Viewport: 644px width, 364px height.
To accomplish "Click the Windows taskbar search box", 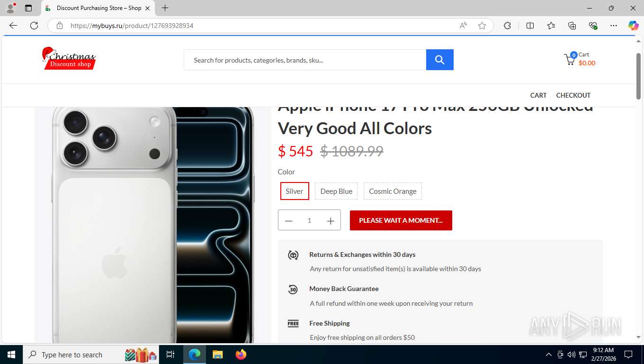I will pos(90,355).
